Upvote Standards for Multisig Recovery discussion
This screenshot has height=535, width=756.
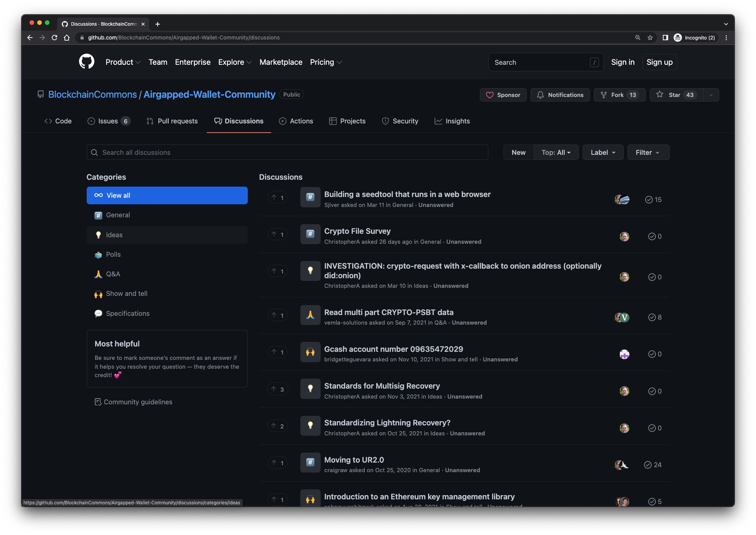pos(278,389)
